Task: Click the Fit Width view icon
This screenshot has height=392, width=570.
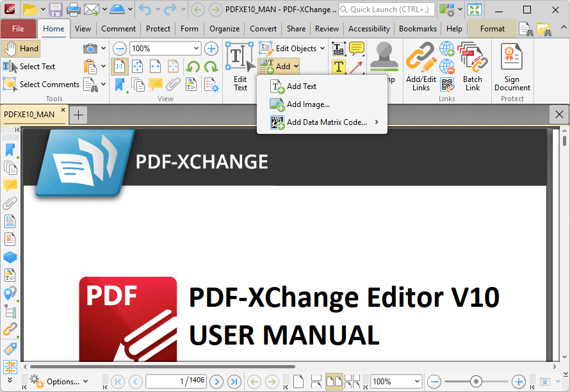Action: pos(155,67)
